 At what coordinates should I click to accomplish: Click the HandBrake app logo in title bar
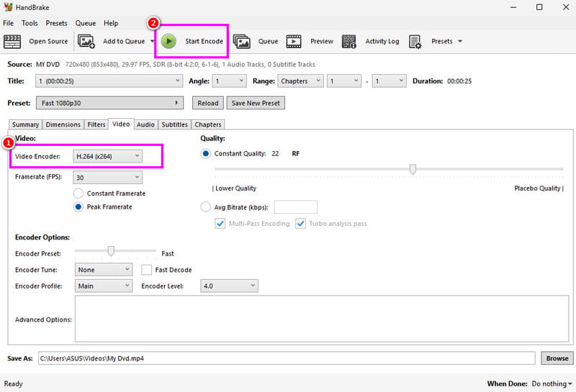(x=8, y=7)
